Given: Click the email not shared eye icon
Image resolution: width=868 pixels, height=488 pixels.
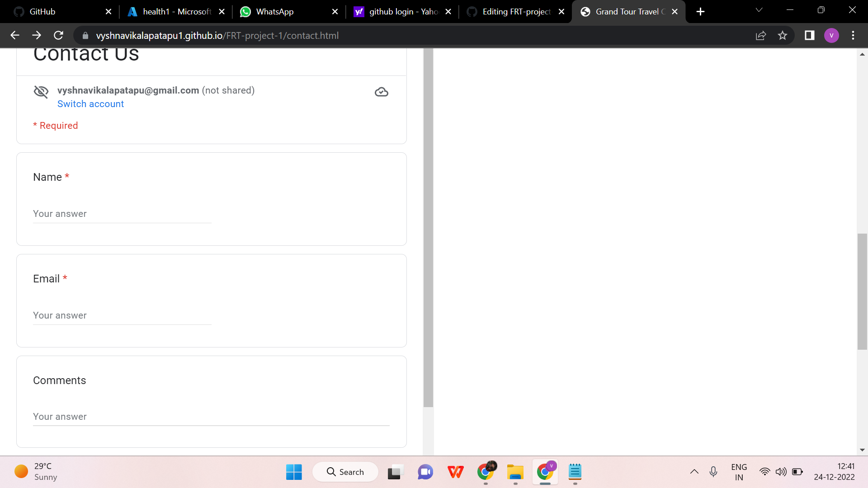Looking at the screenshot, I should (41, 92).
